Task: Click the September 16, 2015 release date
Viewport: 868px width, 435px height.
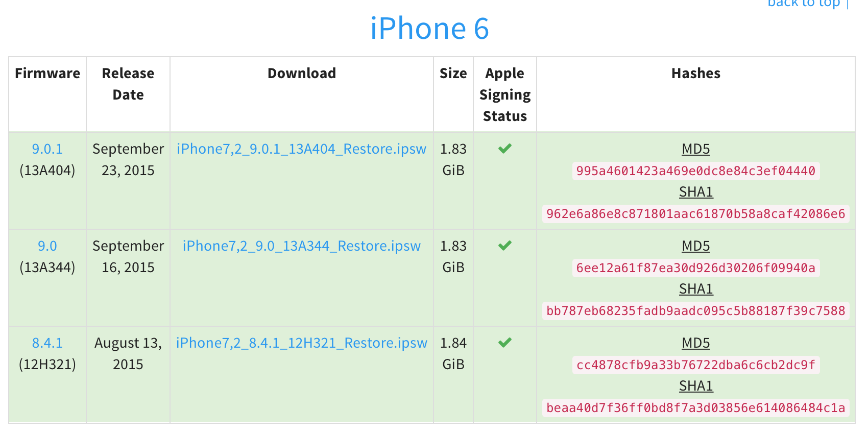Action: pyautogui.click(x=128, y=257)
